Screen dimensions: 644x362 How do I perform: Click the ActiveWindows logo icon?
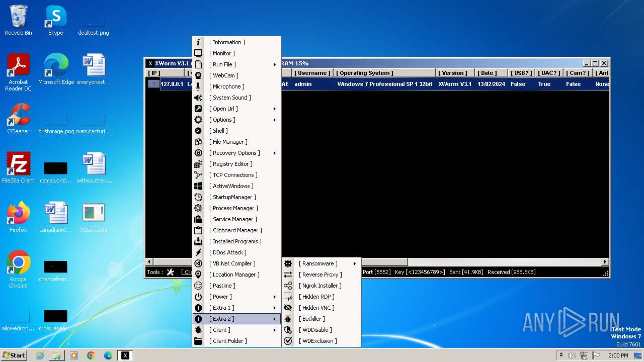click(x=198, y=186)
